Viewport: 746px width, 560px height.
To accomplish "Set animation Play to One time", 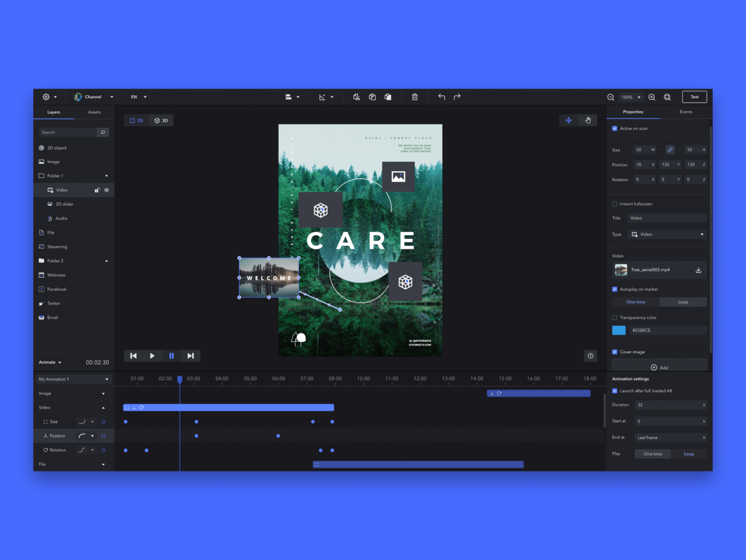I will (x=653, y=454).
